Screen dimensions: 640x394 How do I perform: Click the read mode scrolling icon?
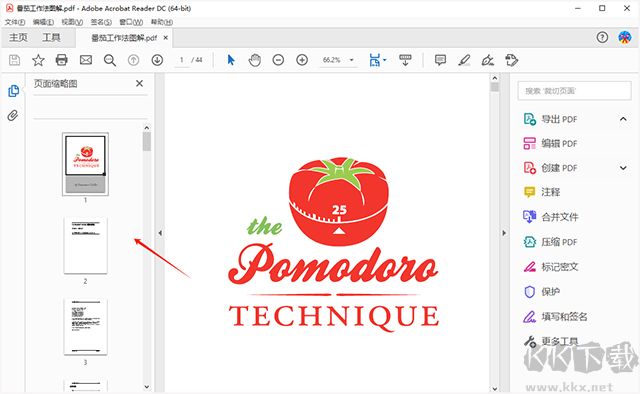[405, 60]
